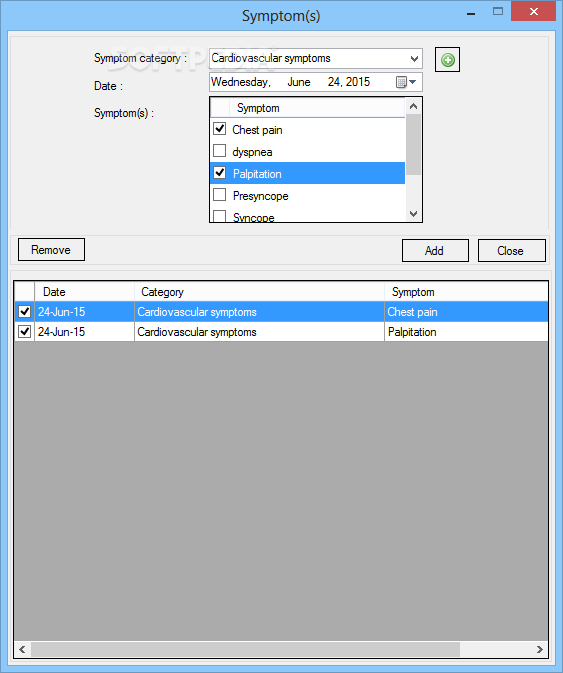563x673 pixels.
Task: Click the table's horizontal scrollbar thumb
Action: pyautogui.click(x=245, y=649)
